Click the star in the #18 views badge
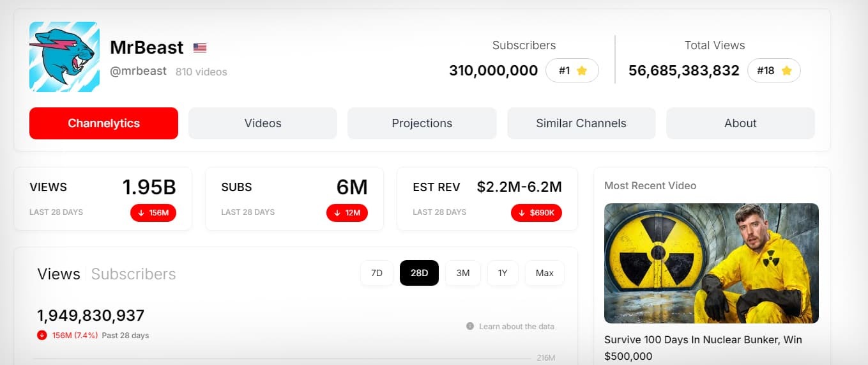Image resolution: width=868 pixels, height=365 pixels. [x=787, y=71]
